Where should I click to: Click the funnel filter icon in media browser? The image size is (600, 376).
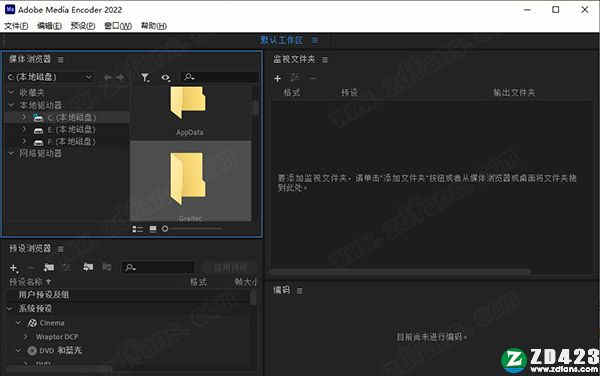pos(145,78)
